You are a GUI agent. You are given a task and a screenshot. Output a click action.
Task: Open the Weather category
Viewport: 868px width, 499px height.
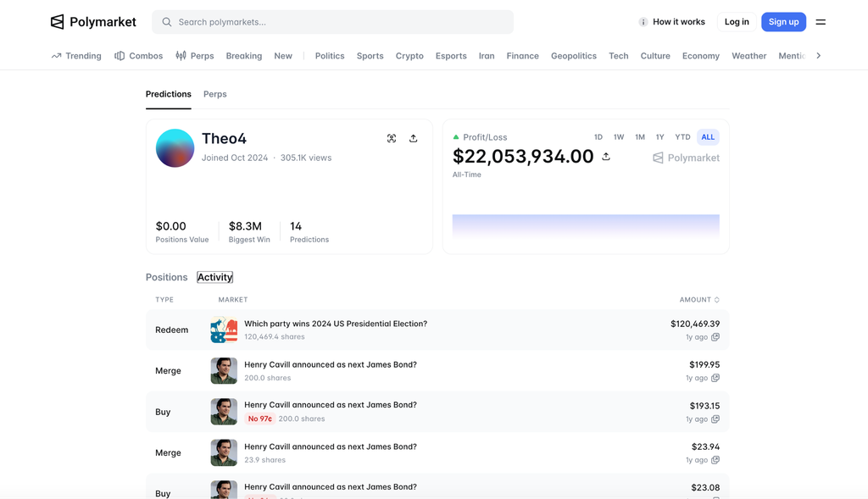tap(749, 56)
